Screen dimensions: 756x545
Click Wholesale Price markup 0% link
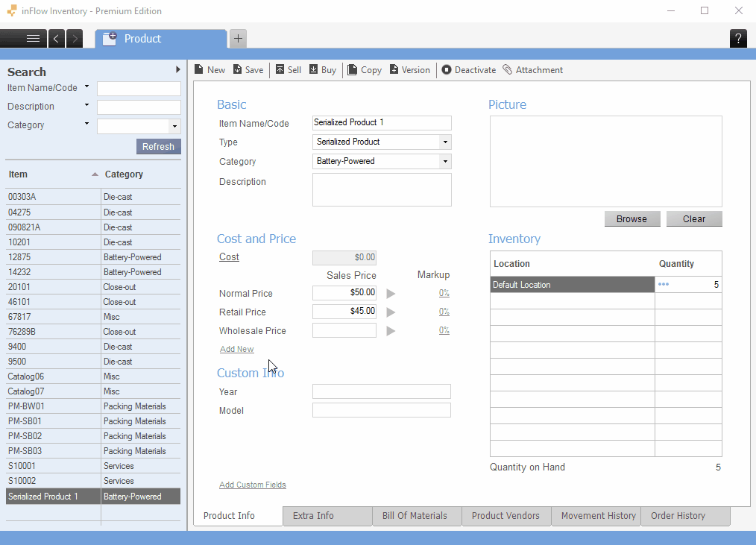444,330
